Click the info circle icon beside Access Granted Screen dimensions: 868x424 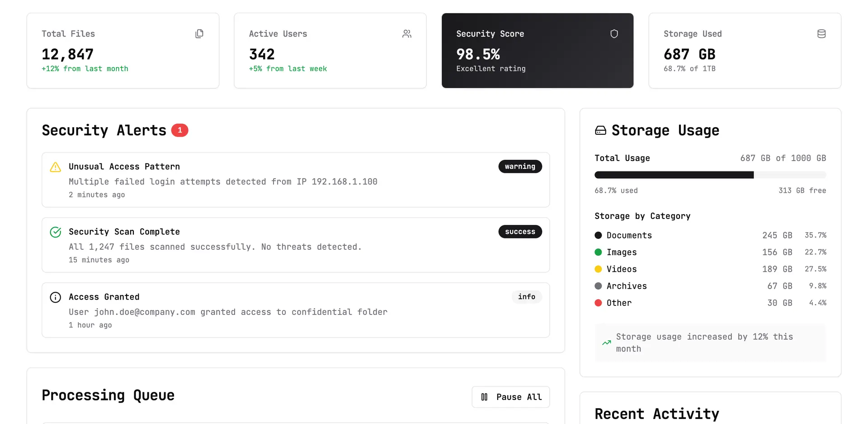coord(56,297)
